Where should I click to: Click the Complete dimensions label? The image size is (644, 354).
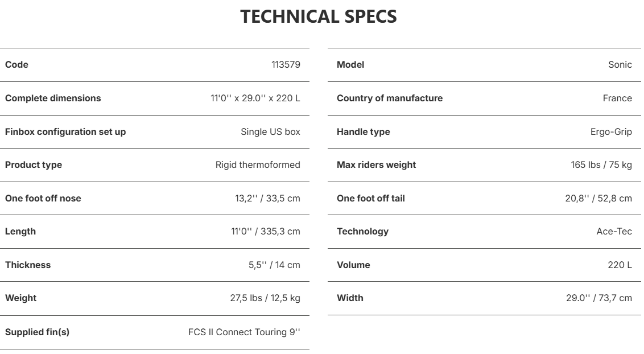tap(53, 98)
